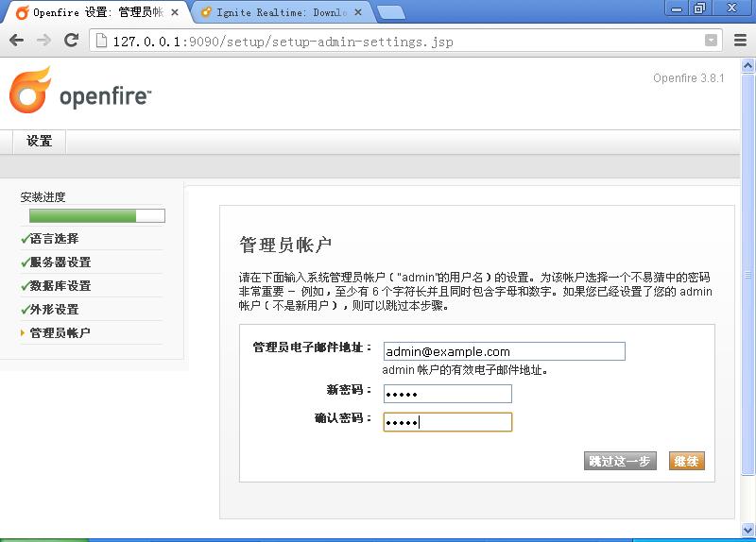This screenshot has width=756, height=542.
Task: Open a new browser tab
Action: (x=391, y=13)
